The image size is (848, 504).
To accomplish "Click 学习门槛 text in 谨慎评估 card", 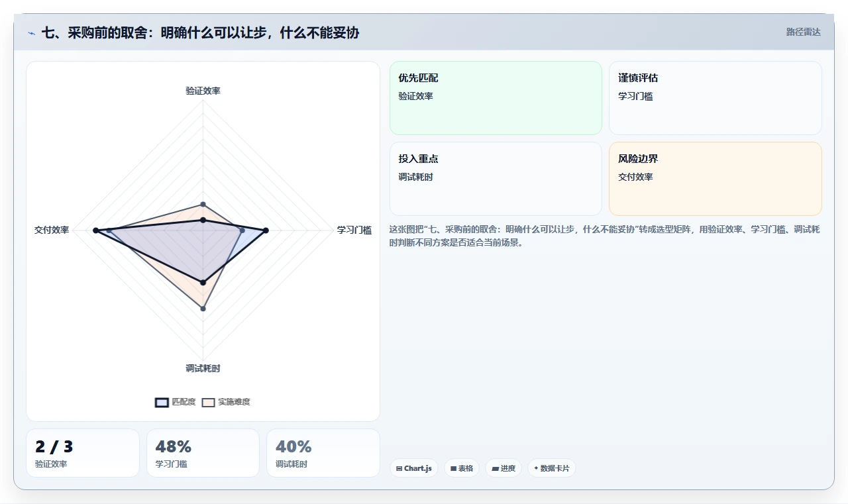I will (x=635, y=96).
